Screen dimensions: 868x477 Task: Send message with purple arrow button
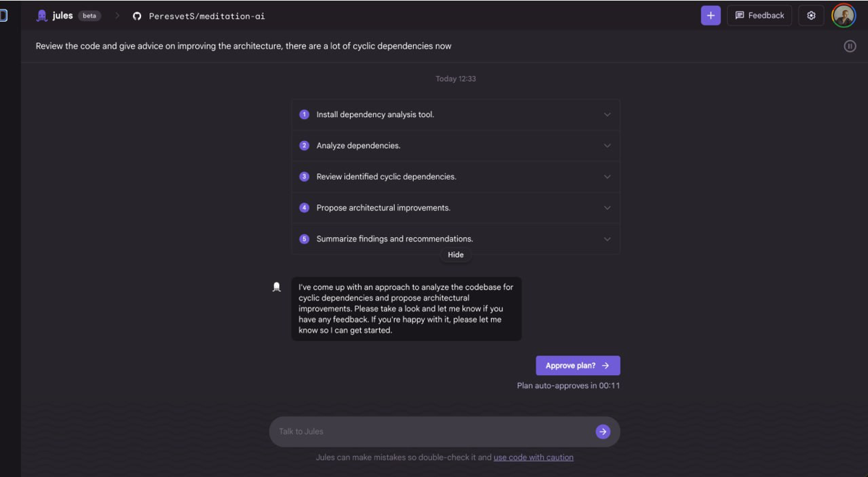pyautogui.click(x=603, y=431)
